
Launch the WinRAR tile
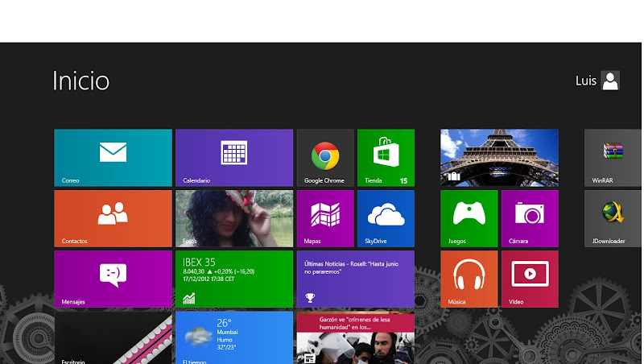pos(613,158)
